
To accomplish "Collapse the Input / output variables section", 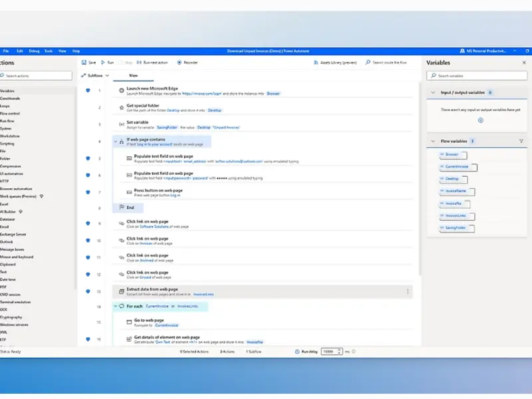I will pos(433,92).
